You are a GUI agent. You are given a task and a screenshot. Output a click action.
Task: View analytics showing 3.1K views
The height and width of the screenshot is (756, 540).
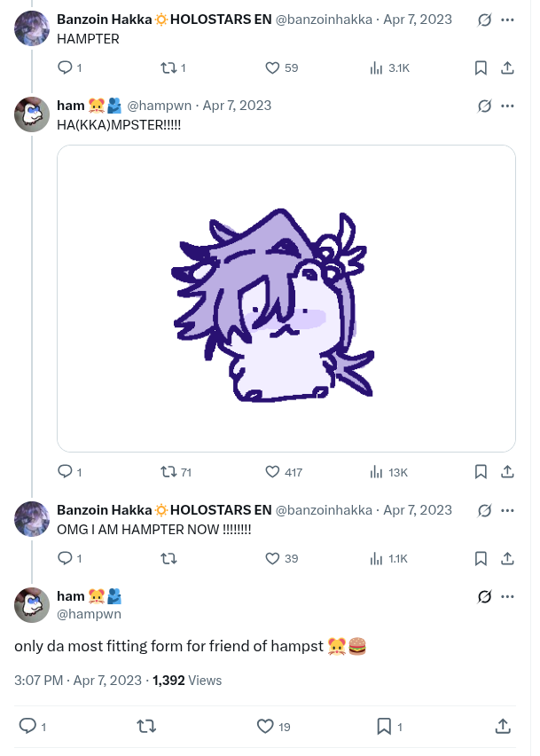(376, 67)
